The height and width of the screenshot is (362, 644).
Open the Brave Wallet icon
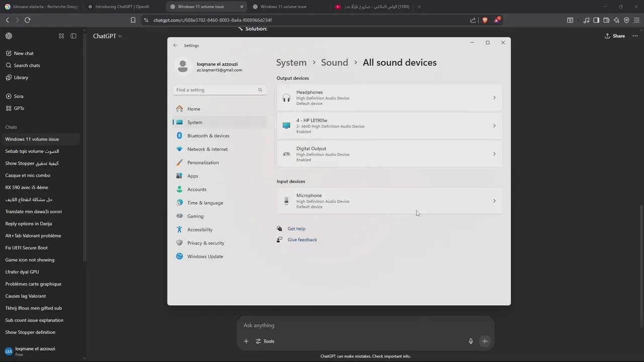pyautogui.click(x=606, y=20)
